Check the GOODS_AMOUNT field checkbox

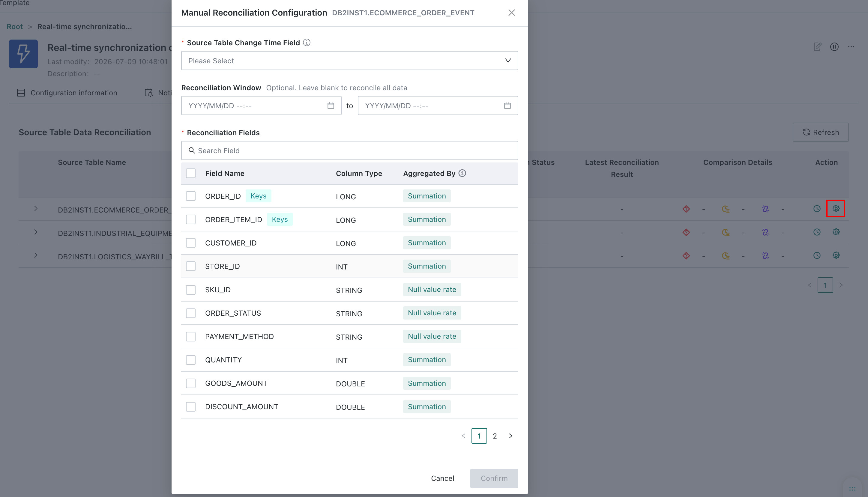[190, 383]
